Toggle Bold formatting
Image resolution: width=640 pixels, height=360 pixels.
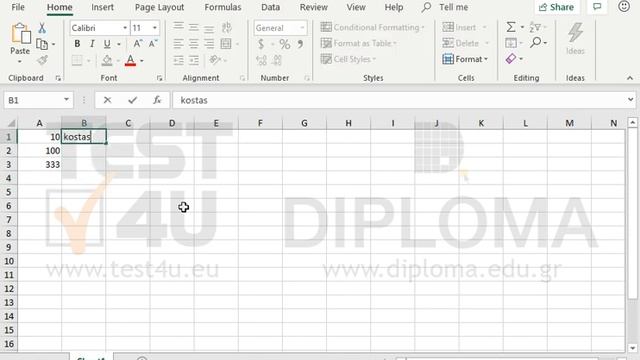point(77,44)
